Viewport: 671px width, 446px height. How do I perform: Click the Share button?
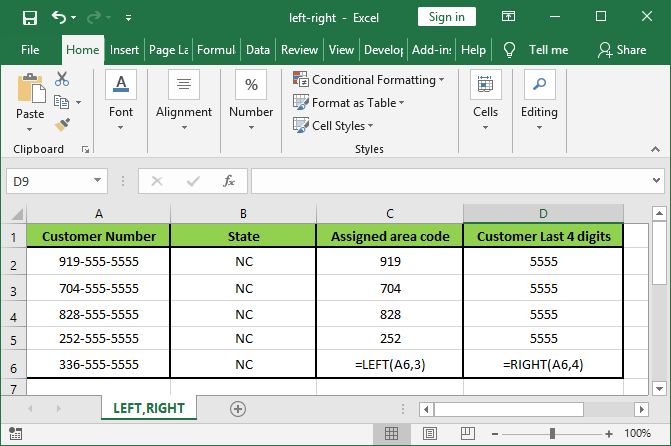pos(622,50)
